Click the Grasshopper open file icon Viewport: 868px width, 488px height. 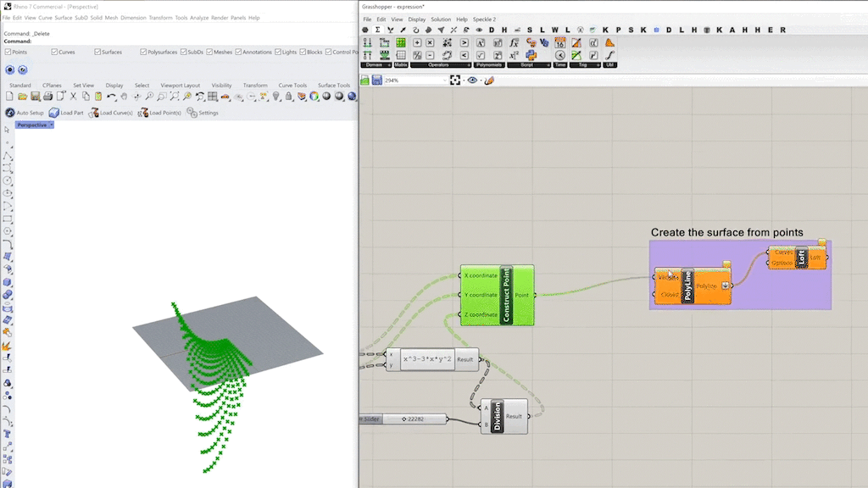tap(364, 80)
